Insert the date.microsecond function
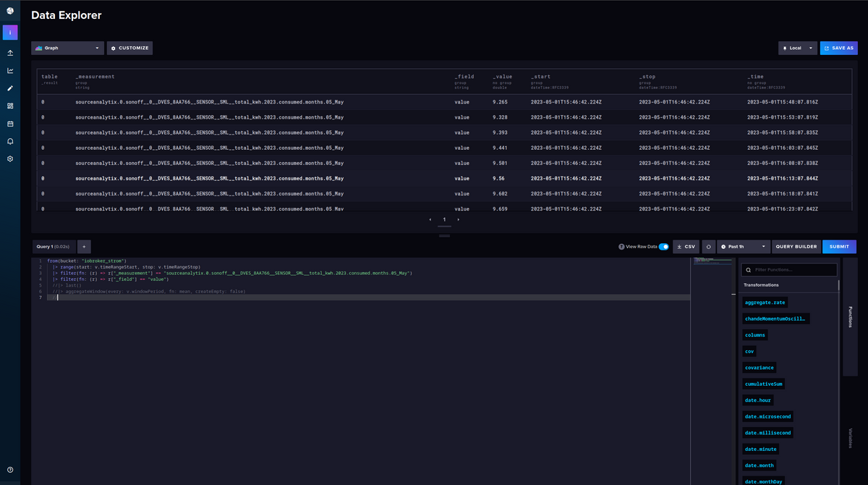868x485 pixels. [x=768, y=416]
